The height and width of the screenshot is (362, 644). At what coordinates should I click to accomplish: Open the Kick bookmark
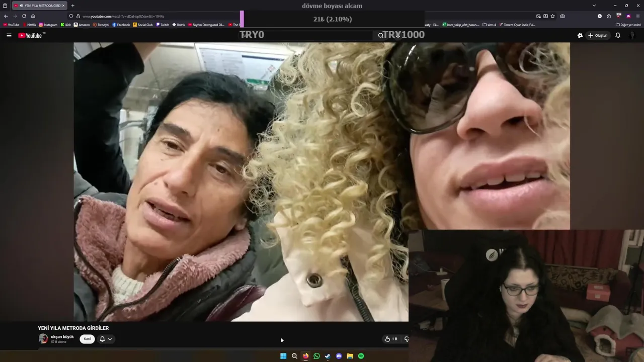coord(66,25)
